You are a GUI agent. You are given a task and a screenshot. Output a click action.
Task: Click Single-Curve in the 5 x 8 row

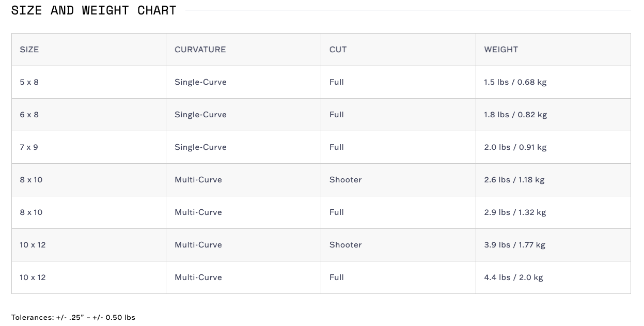(x=200, y=82)
